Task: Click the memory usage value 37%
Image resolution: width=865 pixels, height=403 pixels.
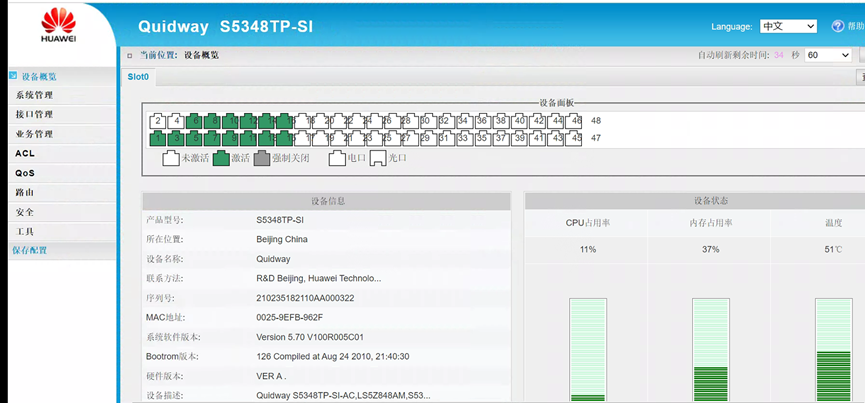Action: pyautogui.click(x=711, y=250)
